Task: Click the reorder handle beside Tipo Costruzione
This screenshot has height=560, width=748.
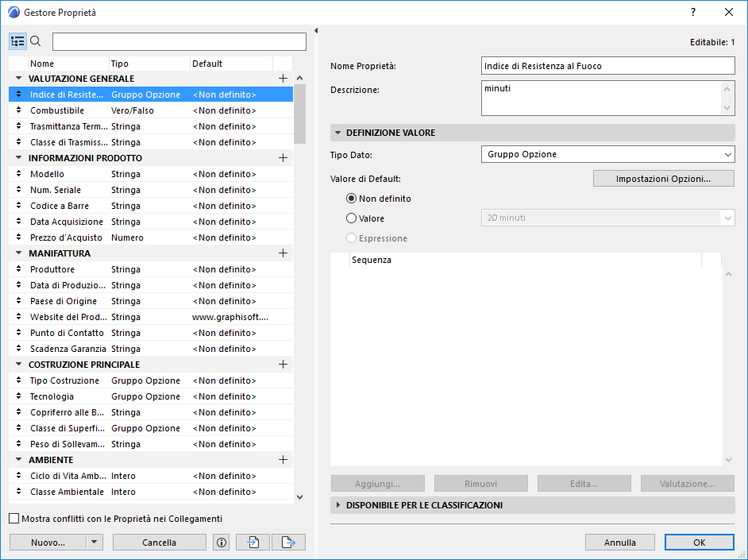Action: 18,380
